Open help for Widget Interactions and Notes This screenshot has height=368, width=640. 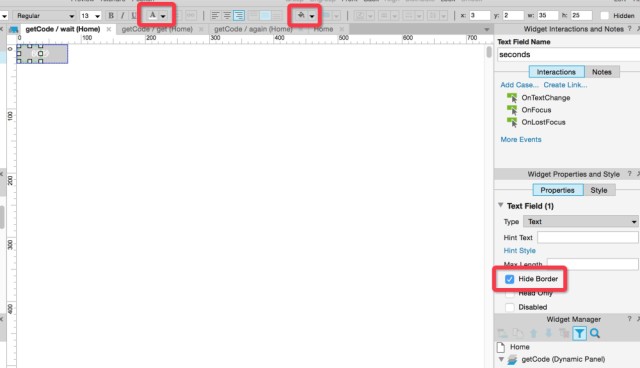(629, 29)
